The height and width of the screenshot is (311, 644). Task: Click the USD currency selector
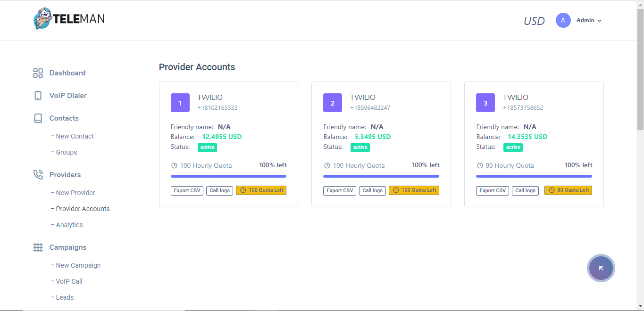coord(534,20)
